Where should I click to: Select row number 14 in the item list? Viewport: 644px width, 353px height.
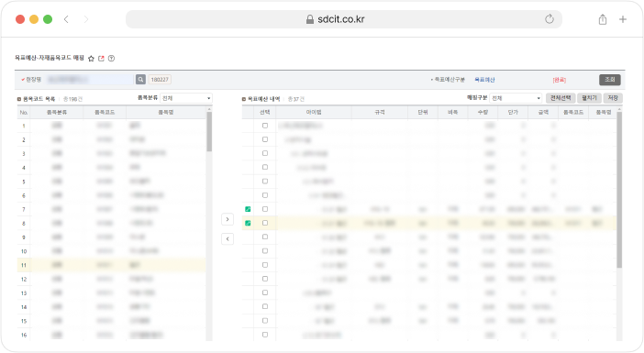click(111, 307)
